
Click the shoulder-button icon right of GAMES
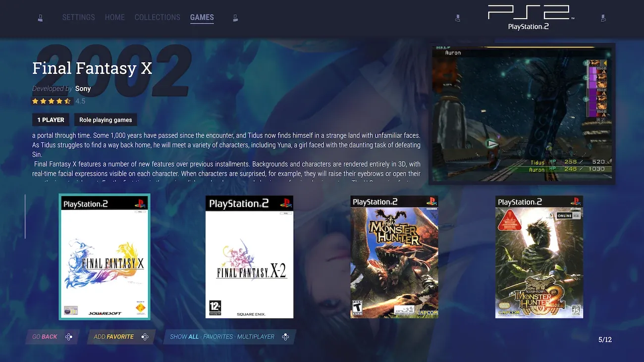coord(235,18)
